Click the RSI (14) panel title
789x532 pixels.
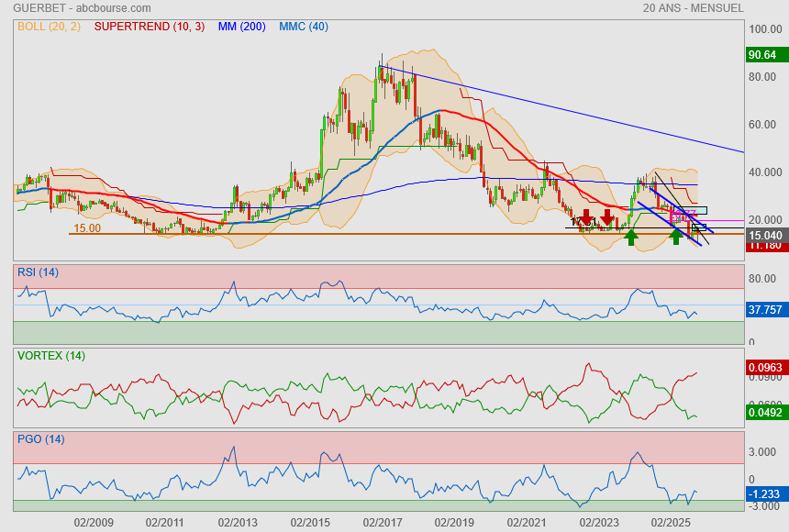[38, 272]
